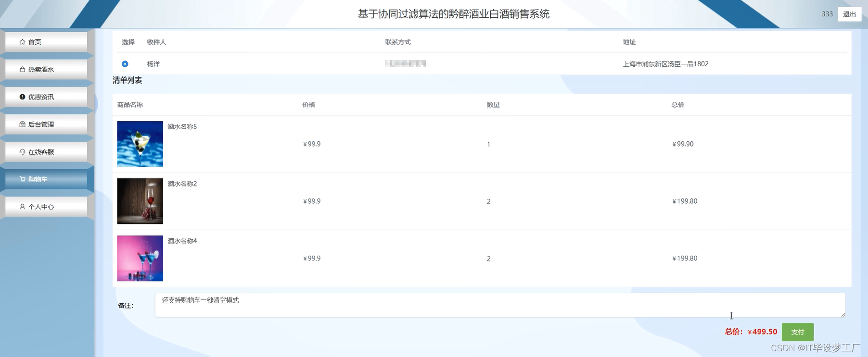The height and width of the screenshot is (357, 868).
Task: Click the resize handle of the remarks box
Action: point(842,314)
